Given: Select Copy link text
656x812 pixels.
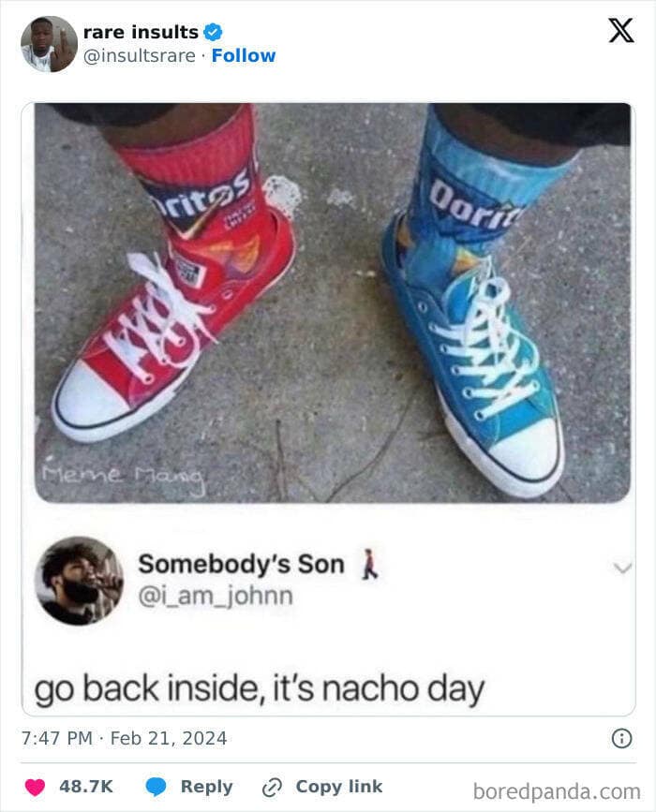Looking at the screenshot, I should coord(339,787).
